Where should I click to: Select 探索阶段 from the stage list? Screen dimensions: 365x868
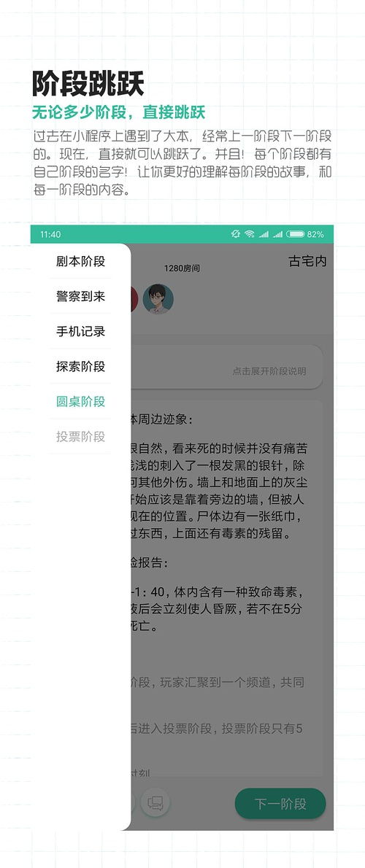pyautogui.click(x=80, y=366)
